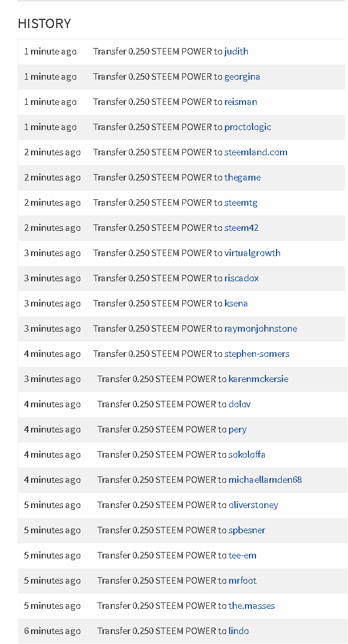This screenshot has height=644, width=348.
Task: Select the stephen-somers account link
Action: pos(257,354)
